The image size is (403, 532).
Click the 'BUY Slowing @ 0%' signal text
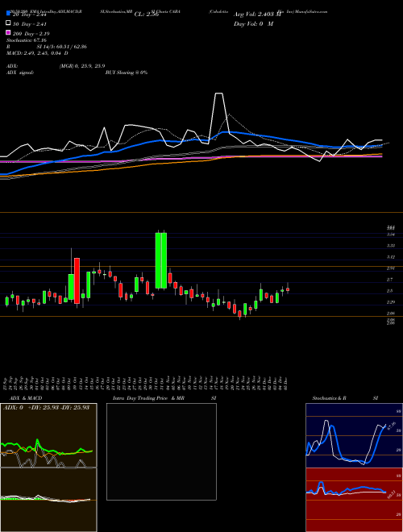point(127,73)
